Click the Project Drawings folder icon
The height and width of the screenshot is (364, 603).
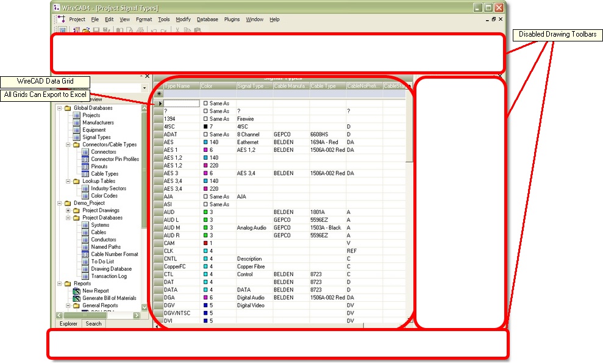click(76, 210)
